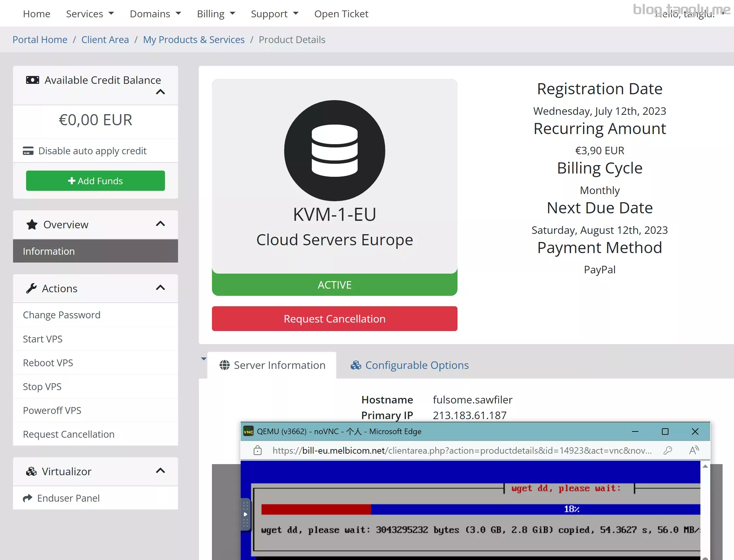Screen dimensions: 734x560
Task: Collapse the Actions panel
Action: click(161, 288)
